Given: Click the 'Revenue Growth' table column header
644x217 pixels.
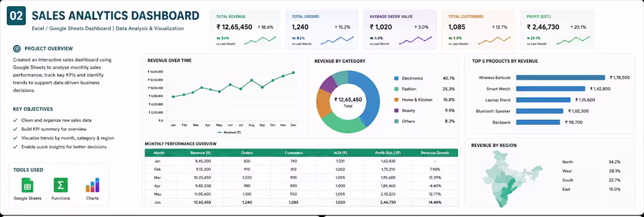Looking at the screenshot, I should 434,153.
